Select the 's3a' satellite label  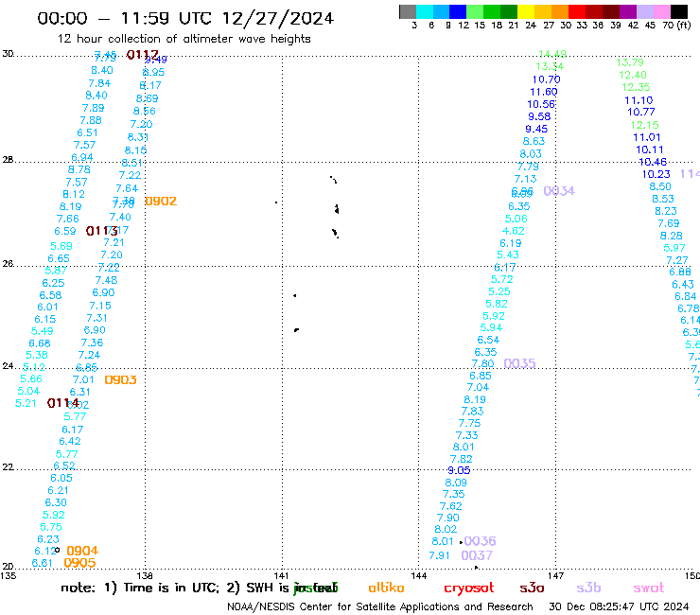(x=532, y=588)
